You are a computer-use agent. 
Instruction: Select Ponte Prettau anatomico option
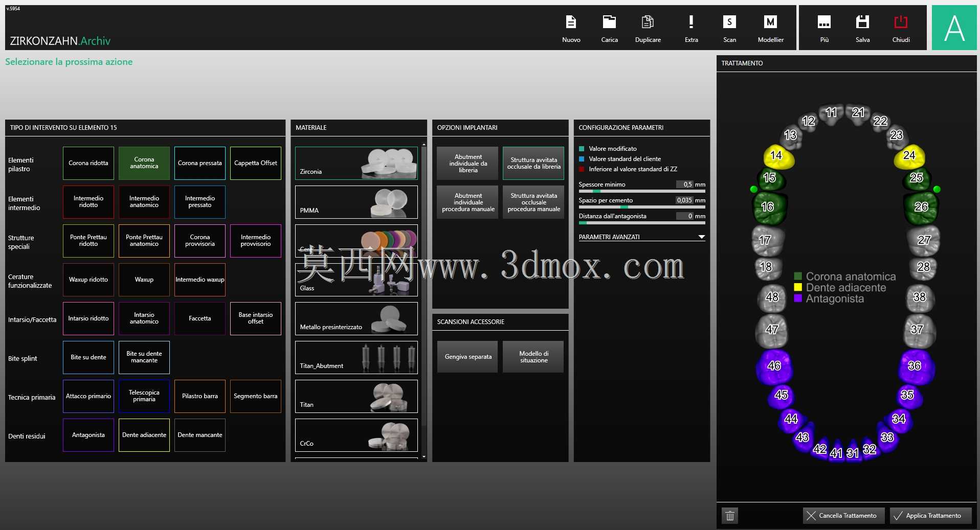point(144,241)
